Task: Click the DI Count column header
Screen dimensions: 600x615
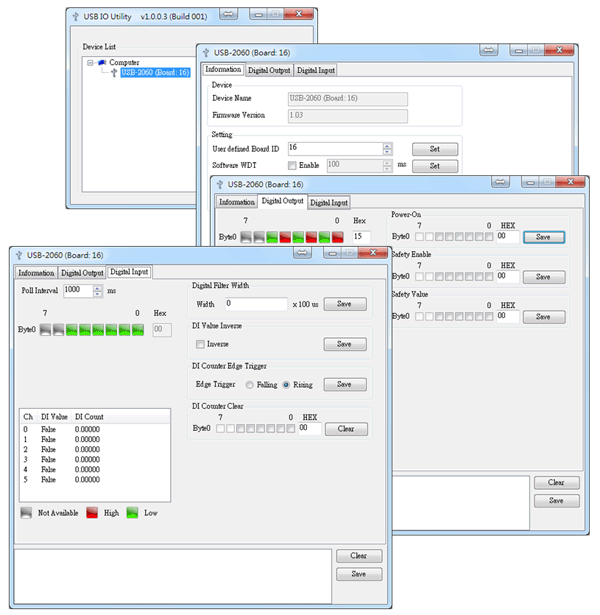Action: pos(89,417)
